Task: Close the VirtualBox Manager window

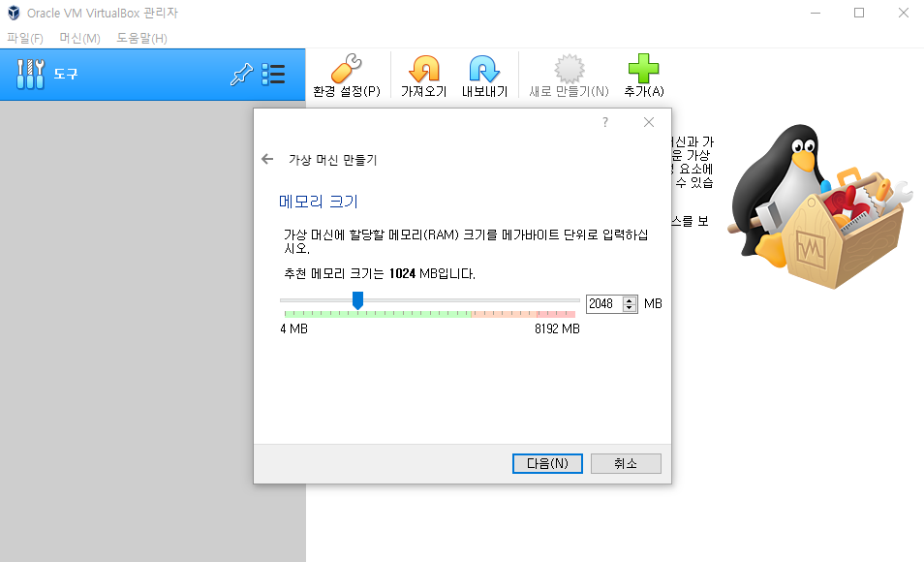Action: point(904,13)
